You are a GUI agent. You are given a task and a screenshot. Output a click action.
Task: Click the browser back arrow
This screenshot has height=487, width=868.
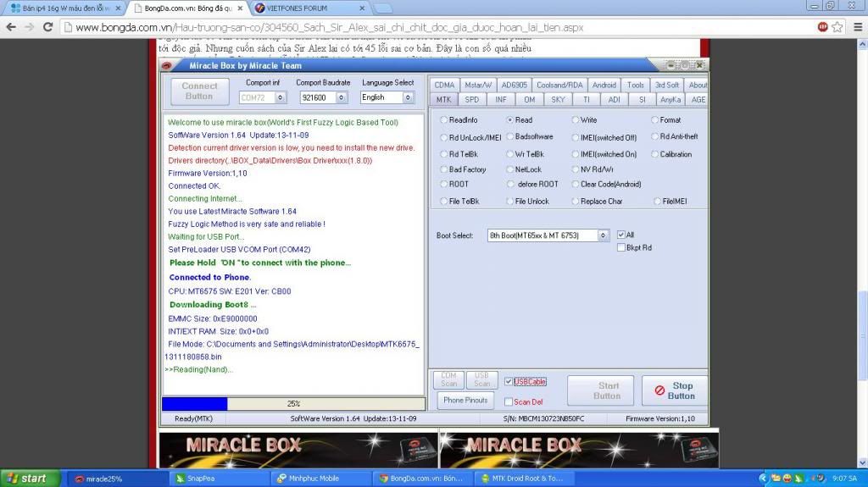11,27
